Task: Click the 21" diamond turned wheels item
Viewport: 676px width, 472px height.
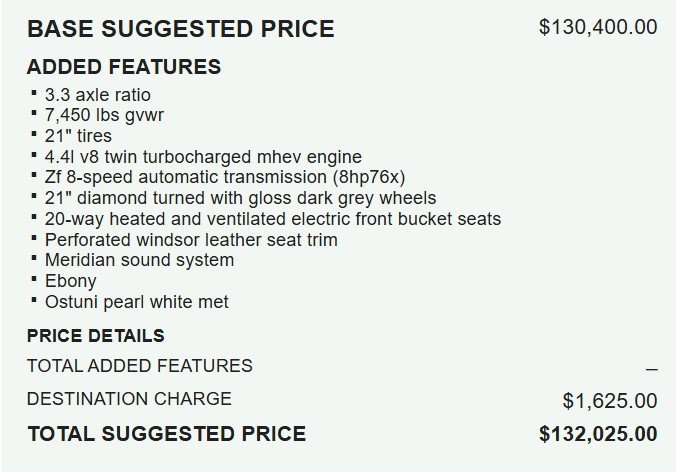Action: click(241, 198)
